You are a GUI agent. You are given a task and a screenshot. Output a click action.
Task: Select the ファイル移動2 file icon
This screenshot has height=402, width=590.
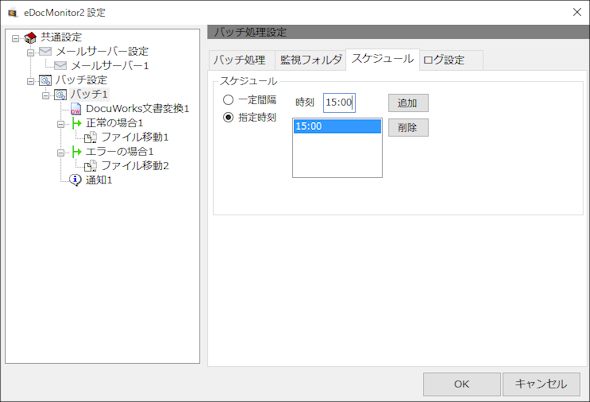(90, 166)
